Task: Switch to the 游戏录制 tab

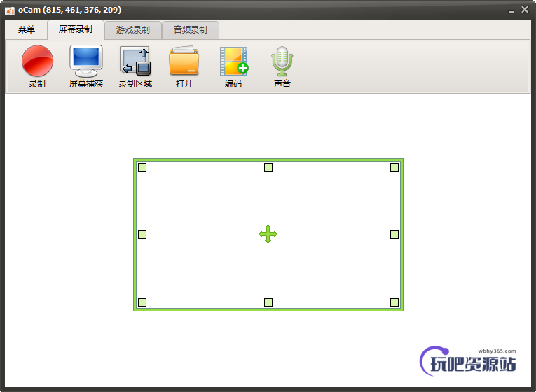Action: [133, 30]
